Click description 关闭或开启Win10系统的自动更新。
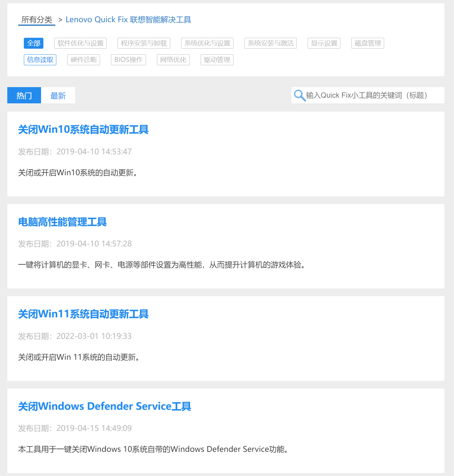The width and height of the screenshot is (454, 476). point(78,173)
